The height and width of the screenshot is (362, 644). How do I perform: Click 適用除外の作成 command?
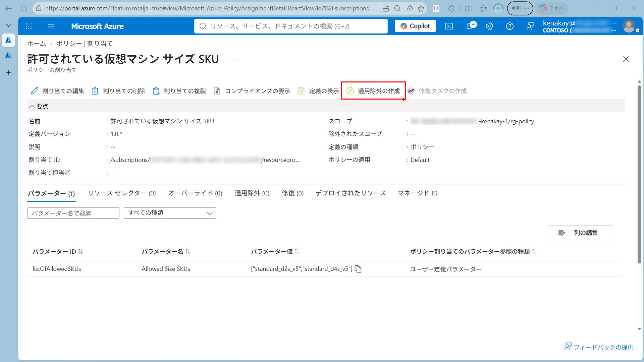373,91
